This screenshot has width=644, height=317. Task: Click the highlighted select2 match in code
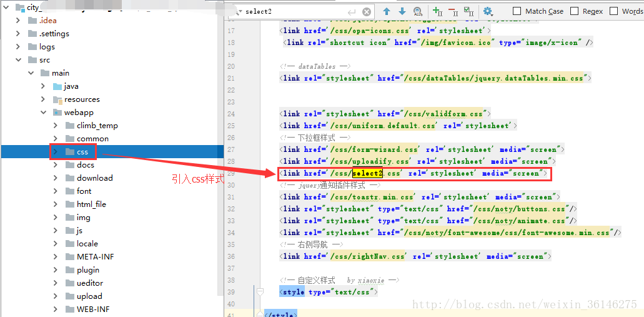click(367, 173)
